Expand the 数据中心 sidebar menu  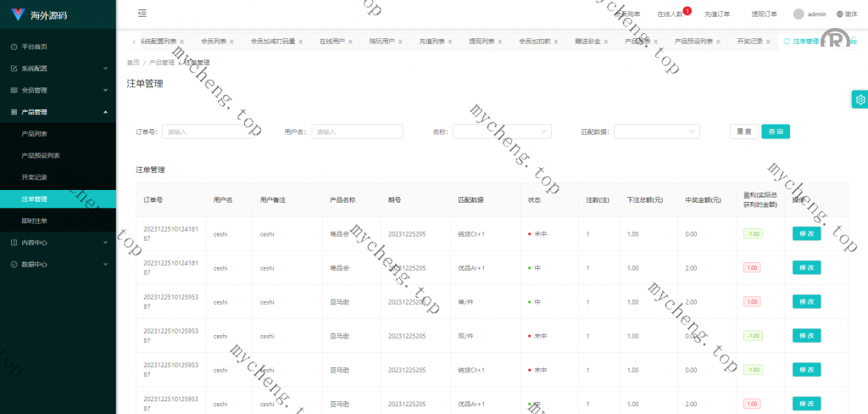tap(58, 265)
